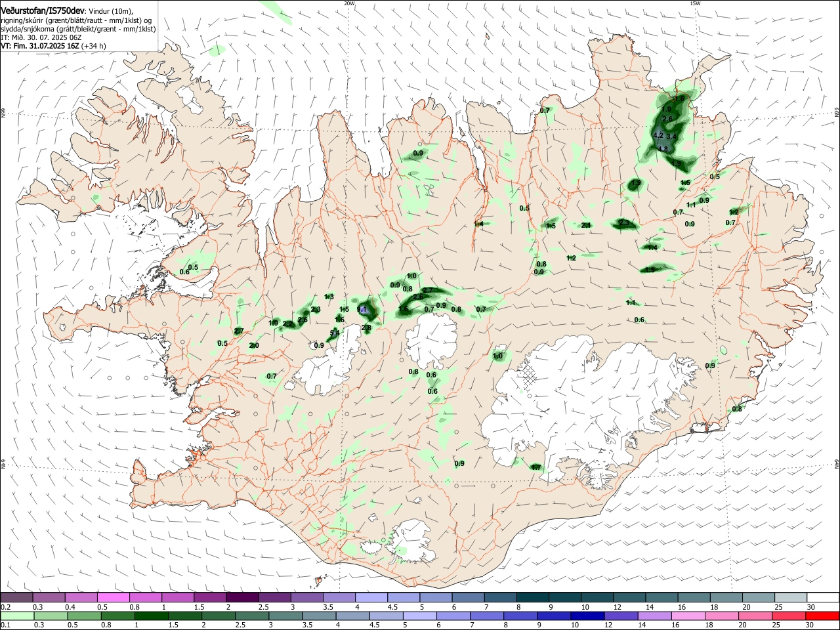Viewport: 840px width, 630px height.
Task: Click the VT: Fim. 31.07.2025 16Z line
Action: [x=40, y=47]
